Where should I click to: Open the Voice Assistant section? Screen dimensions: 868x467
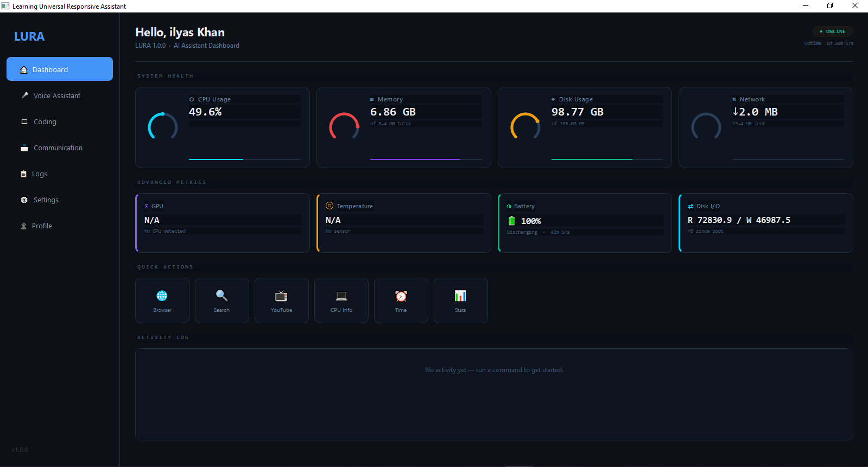pos(60,95)
